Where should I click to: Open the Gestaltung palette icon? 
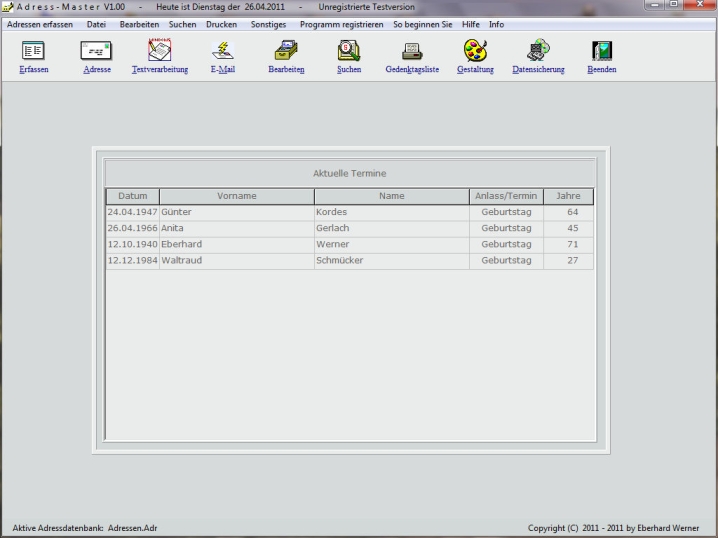(x=475, y=51)
